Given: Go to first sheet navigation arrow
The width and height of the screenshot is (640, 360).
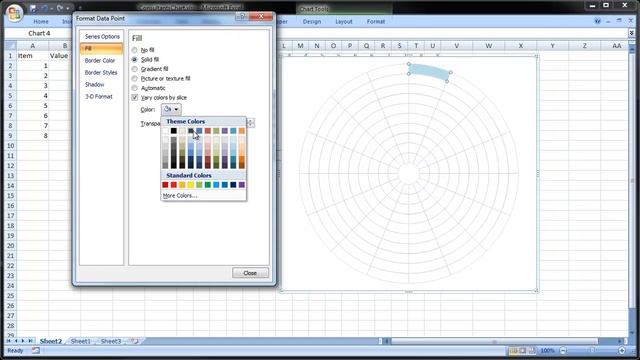Looking at the screenshot, I should pyautogui.click(x=9, y=341).
